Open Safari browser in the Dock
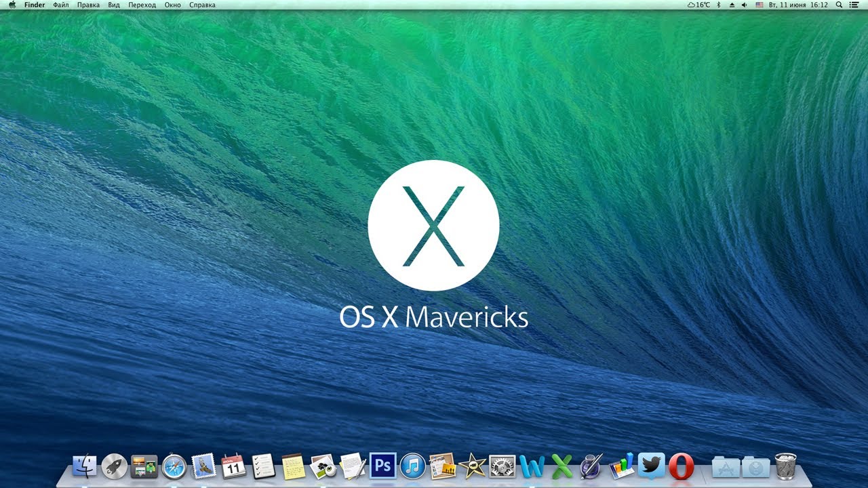868x488 pixels. (174, 466)
